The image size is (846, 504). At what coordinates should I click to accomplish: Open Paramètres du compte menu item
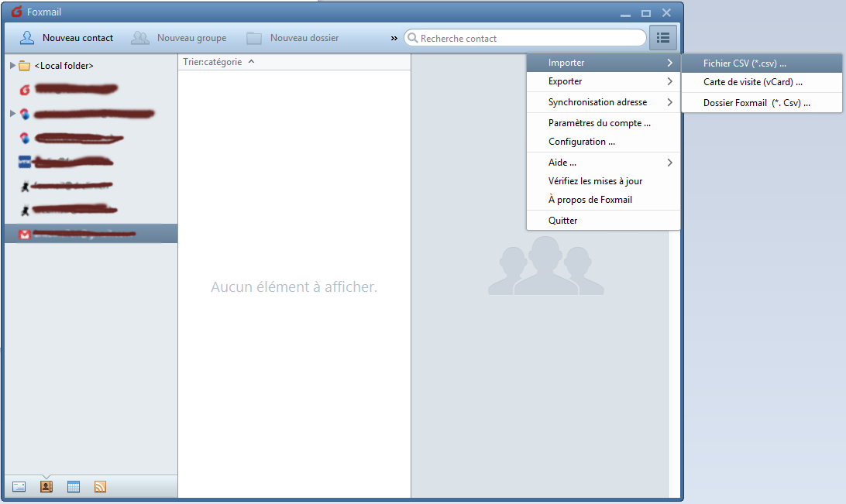[604, 123]
